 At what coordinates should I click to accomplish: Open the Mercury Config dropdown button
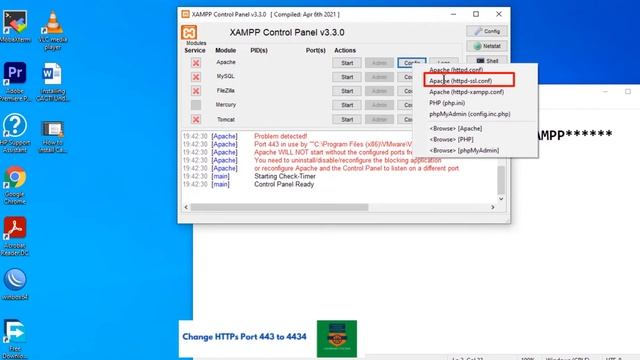(405, 105)
